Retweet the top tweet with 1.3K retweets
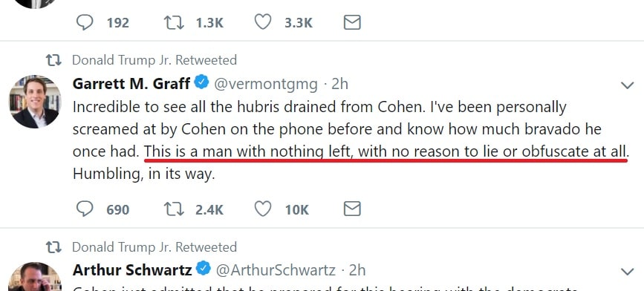The width and height of the screenshot is (644, 291). [x=174, y=22]
